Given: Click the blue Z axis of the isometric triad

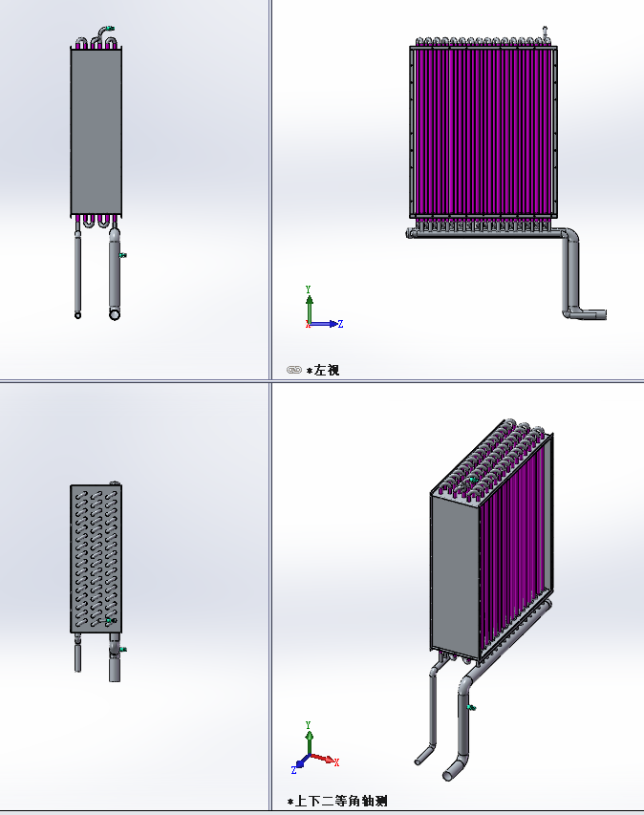Looking at the screenshot, I should click(x=300, y=764).
